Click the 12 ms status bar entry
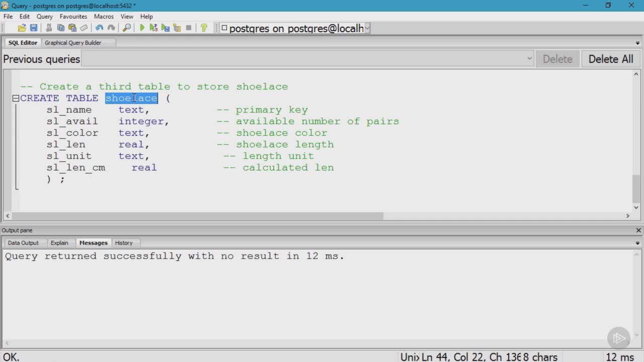 (620, 357)
